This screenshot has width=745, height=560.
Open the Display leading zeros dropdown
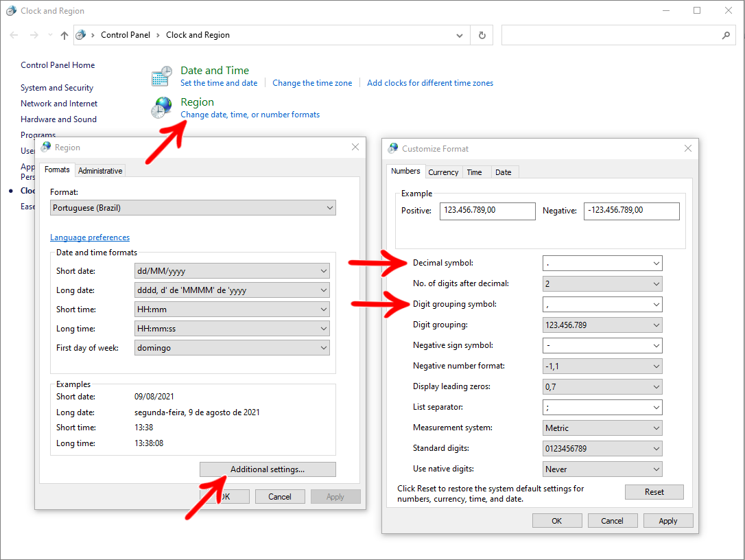602,387
